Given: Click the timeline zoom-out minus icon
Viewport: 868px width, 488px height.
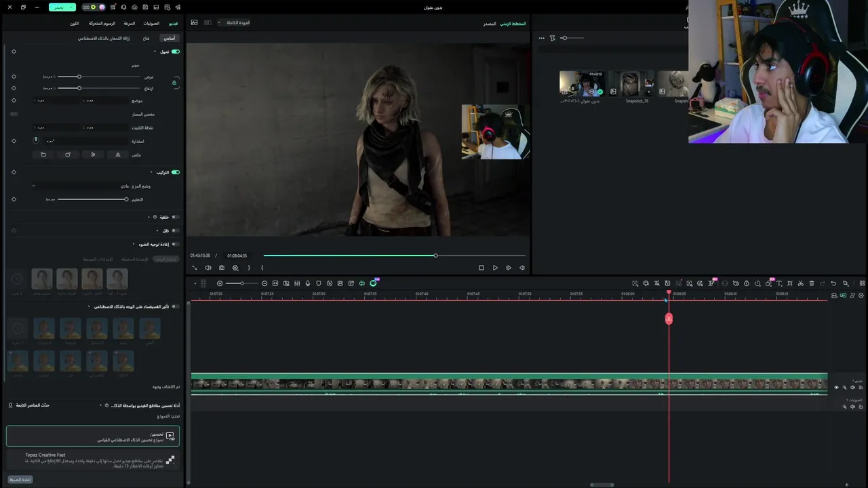Looking at the screenshot, I should click(x=264, y=283).
